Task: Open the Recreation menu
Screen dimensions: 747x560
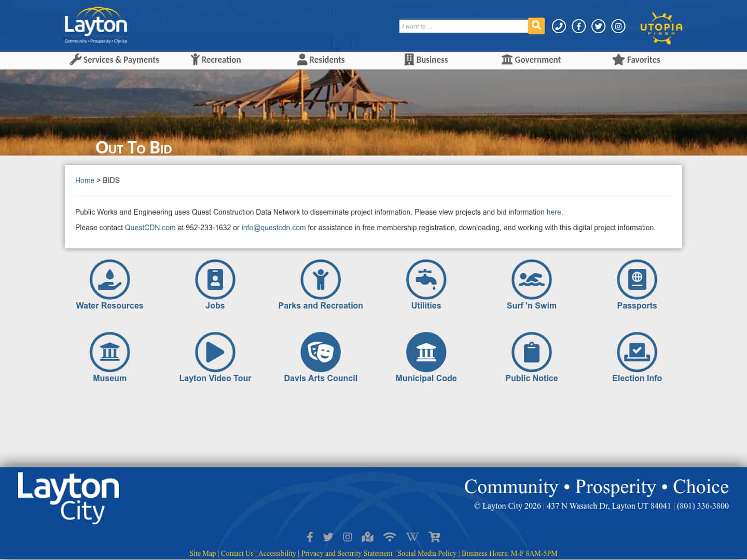Action: [216, 60]
